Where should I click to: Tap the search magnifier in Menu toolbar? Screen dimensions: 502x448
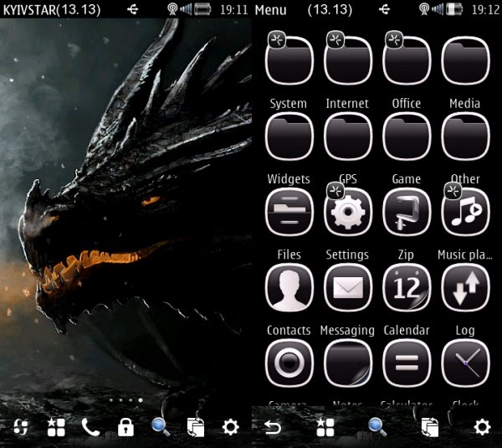click(377, 427)
